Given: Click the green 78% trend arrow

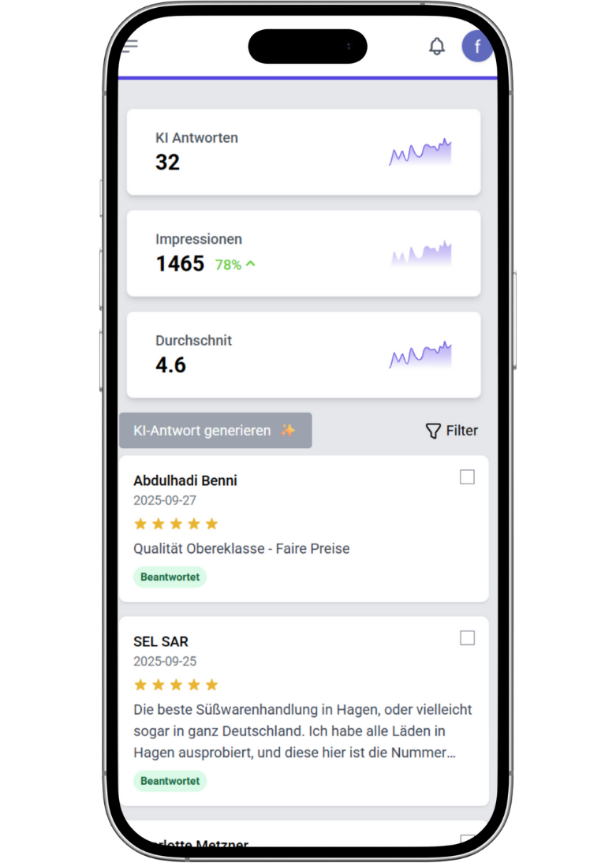Looking at the screenshot, I should click(x=251, y=264).
